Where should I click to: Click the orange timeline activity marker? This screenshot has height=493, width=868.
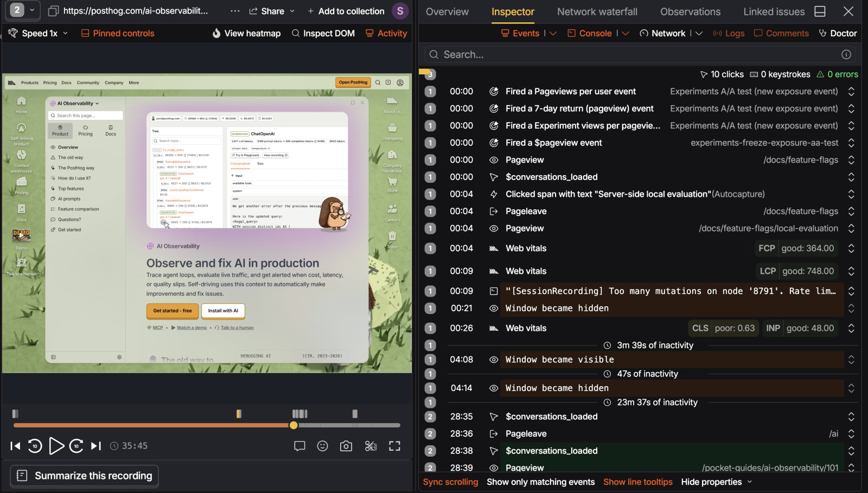point(239,414)
